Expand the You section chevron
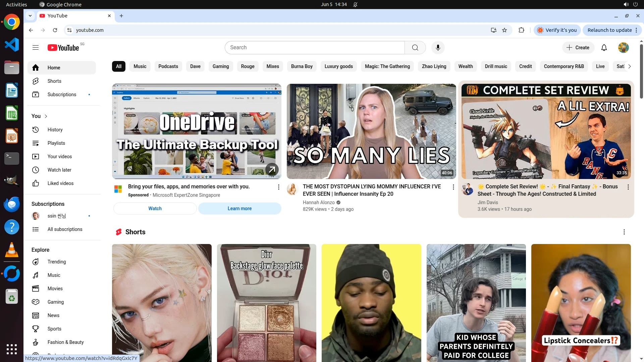Screen dimensions: 644x362 pyautogui.click(x=46, y=116)
